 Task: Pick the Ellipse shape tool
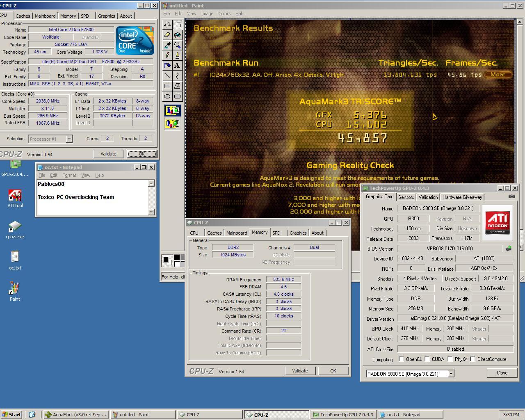[x=167, y=96]
